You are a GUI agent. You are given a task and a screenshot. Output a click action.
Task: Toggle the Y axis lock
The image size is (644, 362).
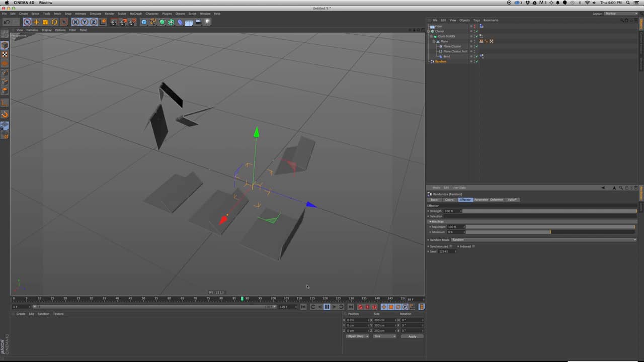click(85, 22)
